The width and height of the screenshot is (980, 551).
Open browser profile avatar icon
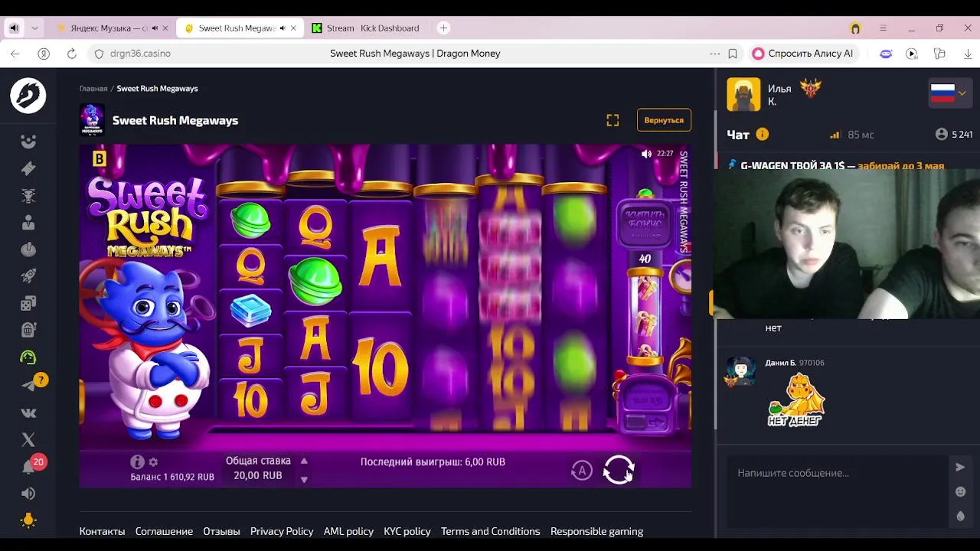[855, 28]
